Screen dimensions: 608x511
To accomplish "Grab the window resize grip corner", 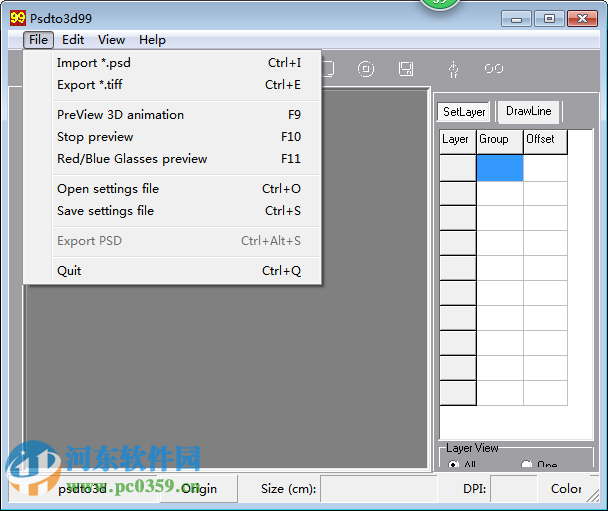I will coord(593,496).
